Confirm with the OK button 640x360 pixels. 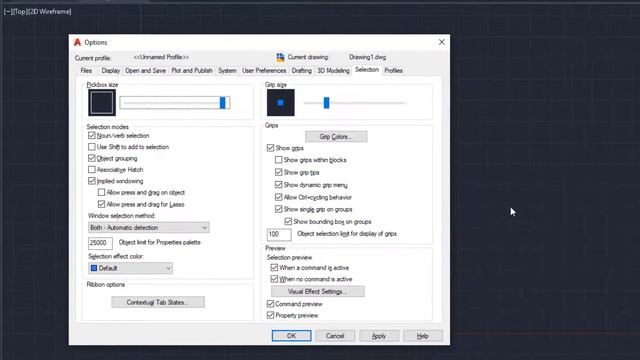click(x=291, y=336)
